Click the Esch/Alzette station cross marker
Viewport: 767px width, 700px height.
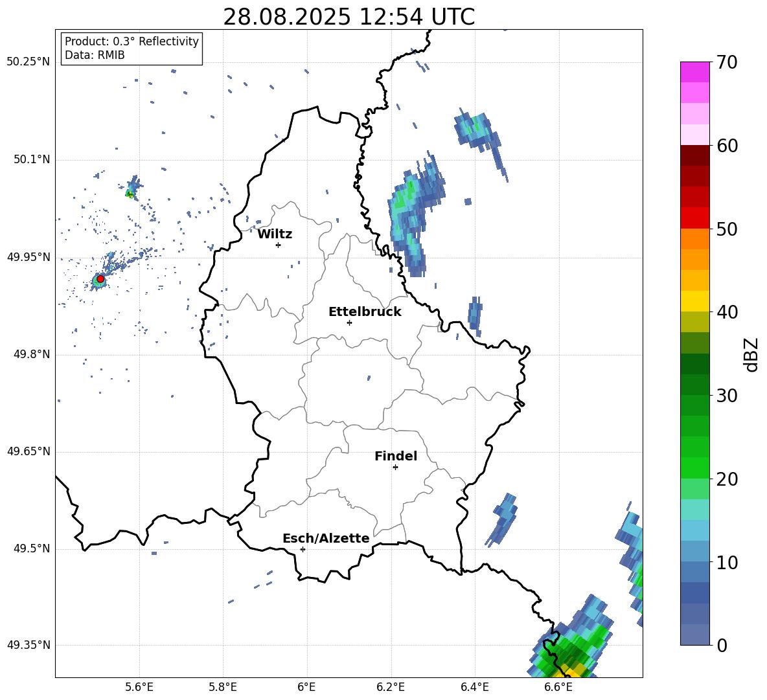point(303,549)
